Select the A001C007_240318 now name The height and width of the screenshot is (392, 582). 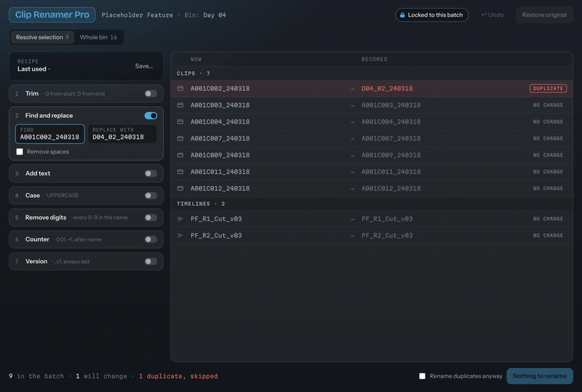[x=220, y=138]
